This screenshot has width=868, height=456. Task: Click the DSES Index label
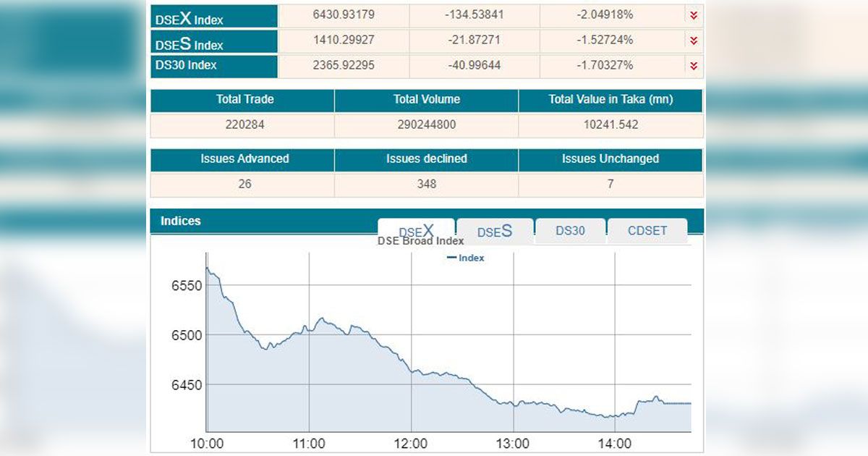tap(190, 43)
